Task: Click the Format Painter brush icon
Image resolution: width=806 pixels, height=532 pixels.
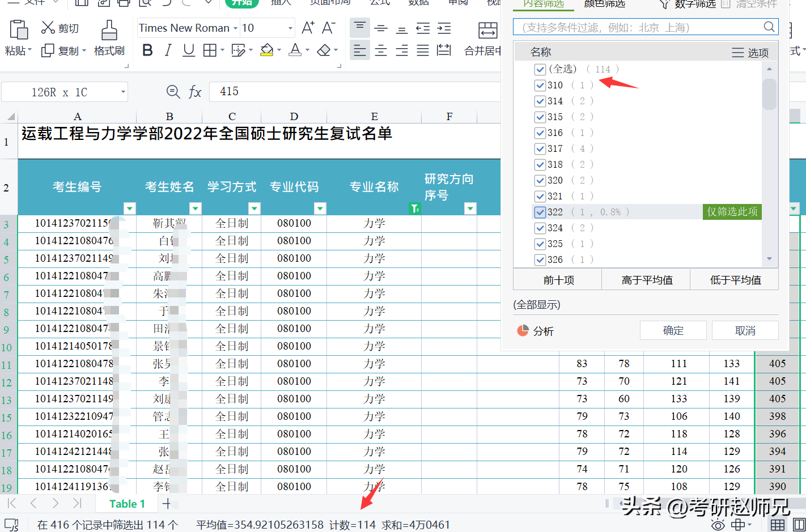Action: (x=109, y=38)
